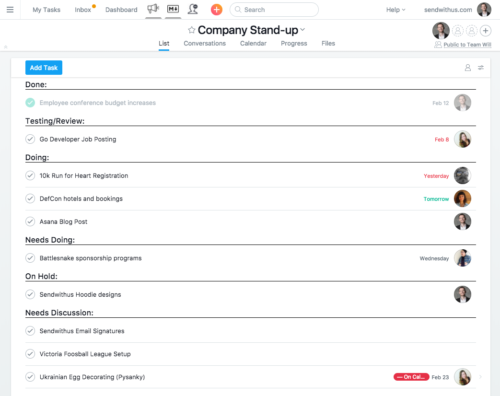Open assignee avatar on Ukrainian Egg Decorating
This screenshot has width=500, height=396.
(462, 377)
